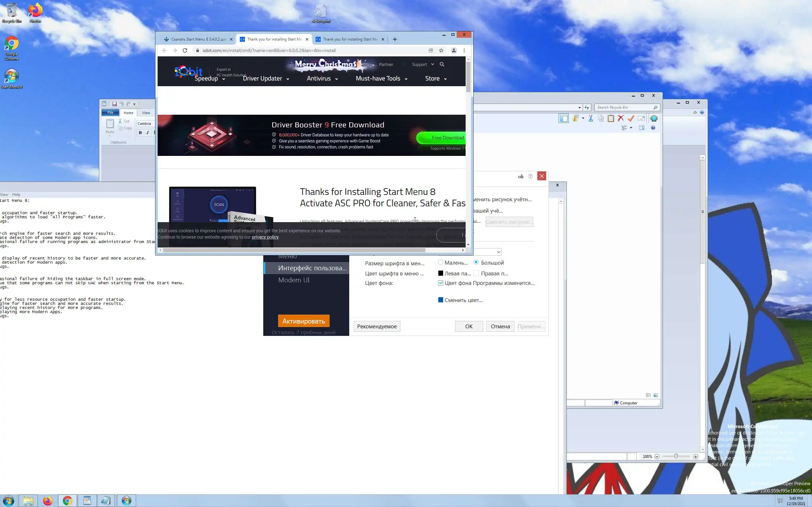Click the thumbs-up icon in Start Menu 8 settings
This screenshot has height=507, width=812.
521,176
